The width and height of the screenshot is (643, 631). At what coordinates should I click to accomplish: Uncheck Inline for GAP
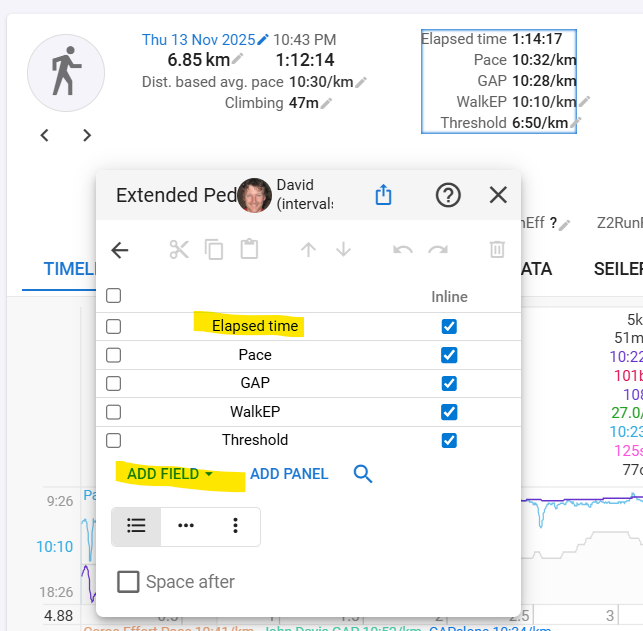pyautogui.click(x=449, y=383)
